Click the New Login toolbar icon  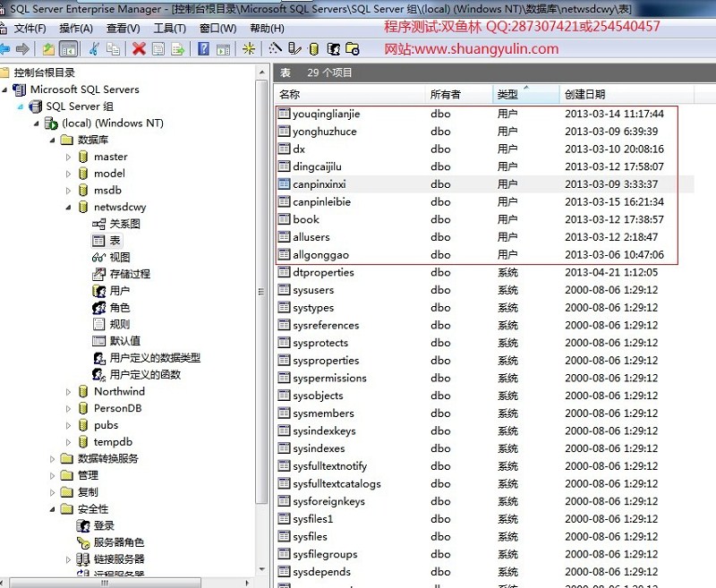click(333, 49)
